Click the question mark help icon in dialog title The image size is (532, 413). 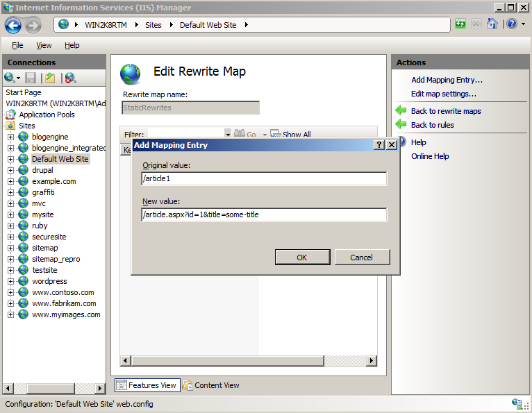379,145
